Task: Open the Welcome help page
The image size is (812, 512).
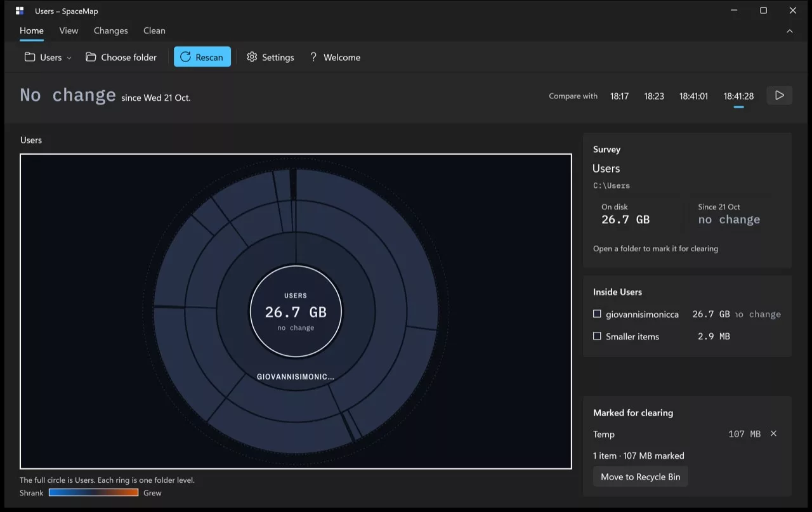Action: click(x=335, y=57)
